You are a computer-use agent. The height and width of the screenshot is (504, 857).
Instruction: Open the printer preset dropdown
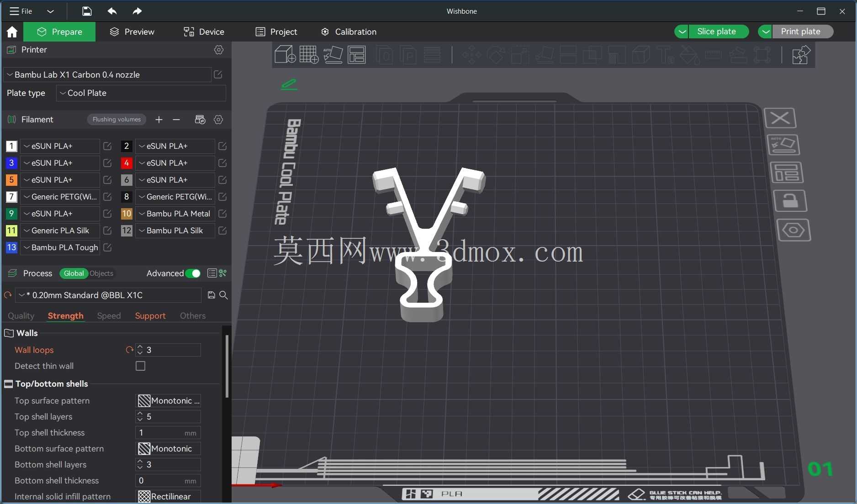point(108,74)
